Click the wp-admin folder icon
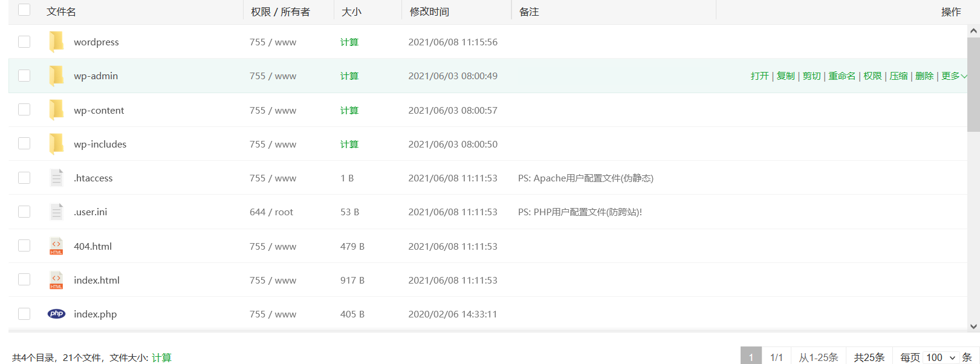This screenshot has height=364, width=980. (x=56, y=76)
